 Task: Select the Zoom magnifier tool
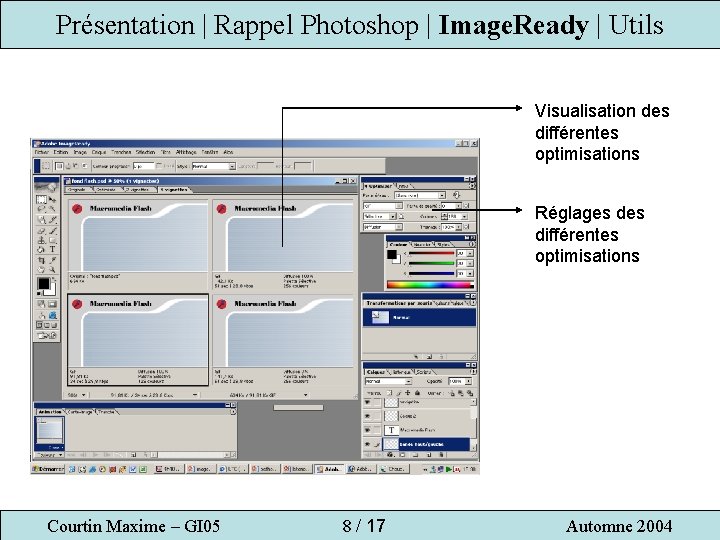[52, 270]
